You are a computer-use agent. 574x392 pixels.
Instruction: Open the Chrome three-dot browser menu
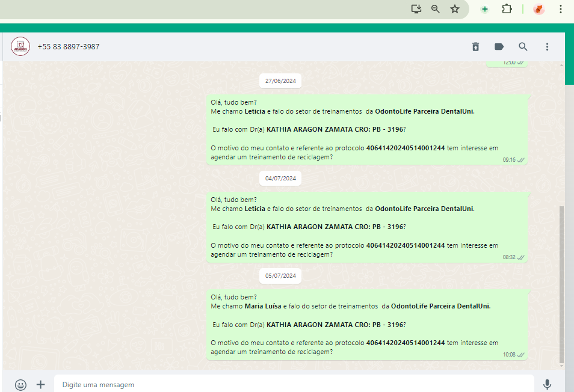pos(561,9)
